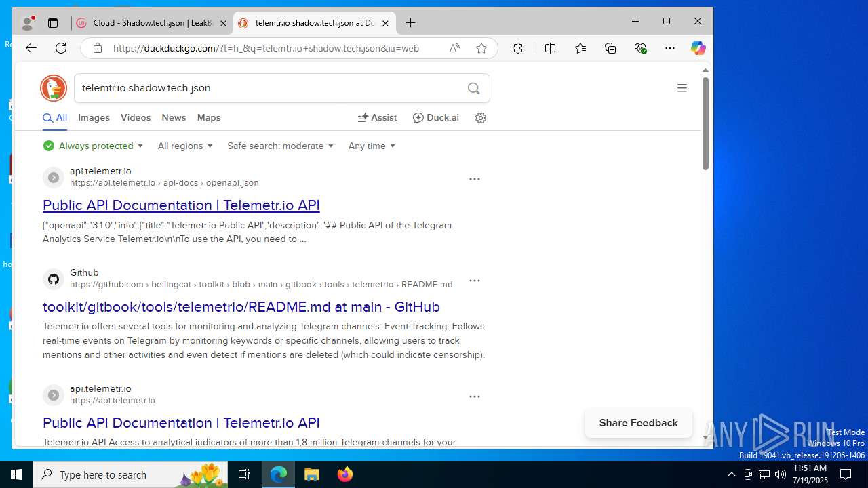View site information lock icon

tap(98, 48)
